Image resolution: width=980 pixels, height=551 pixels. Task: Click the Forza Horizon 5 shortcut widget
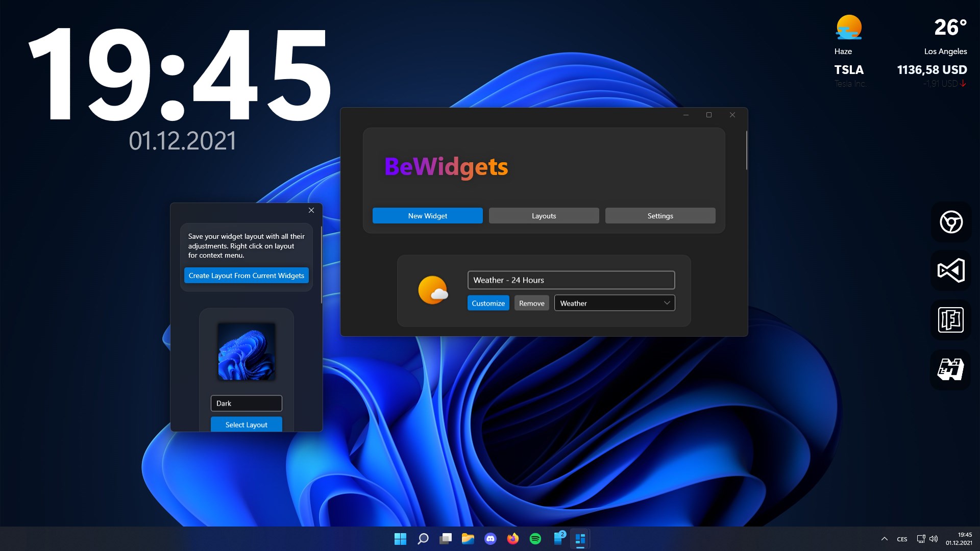951,320
